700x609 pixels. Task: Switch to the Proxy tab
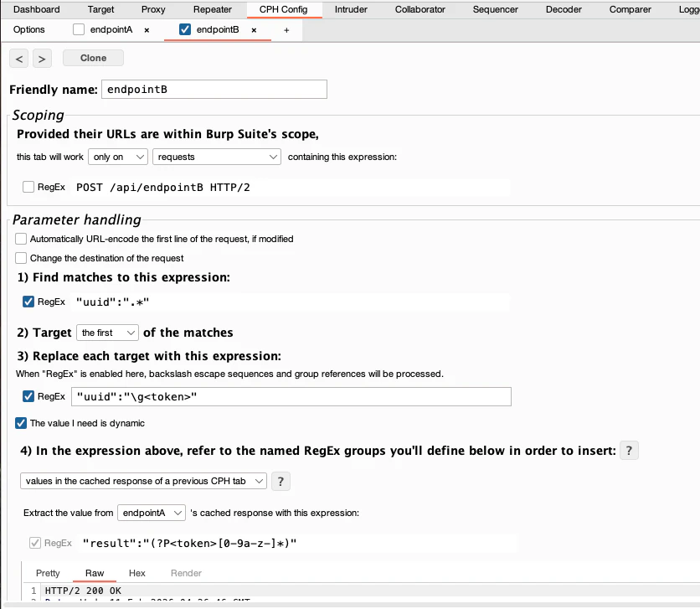coord(153,9)
